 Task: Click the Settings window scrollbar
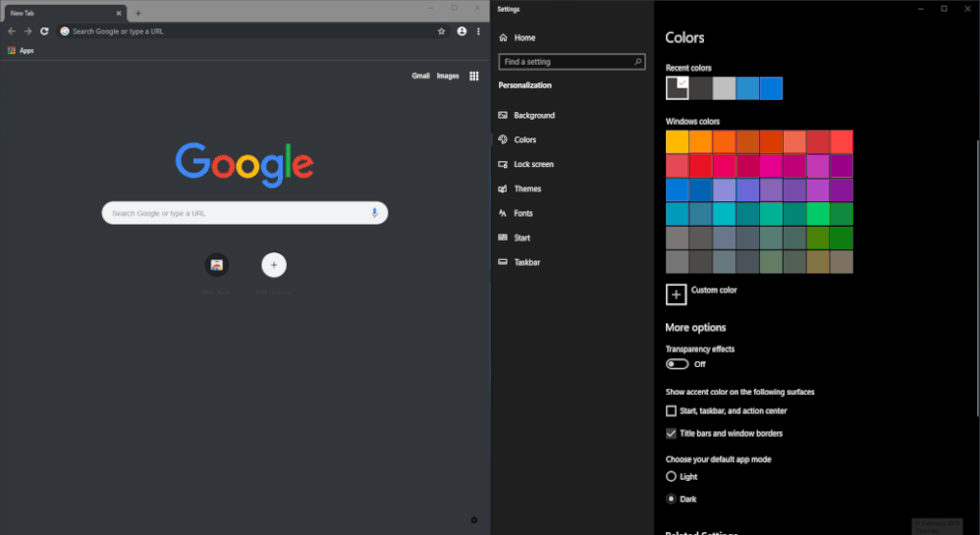coord(977,278)
